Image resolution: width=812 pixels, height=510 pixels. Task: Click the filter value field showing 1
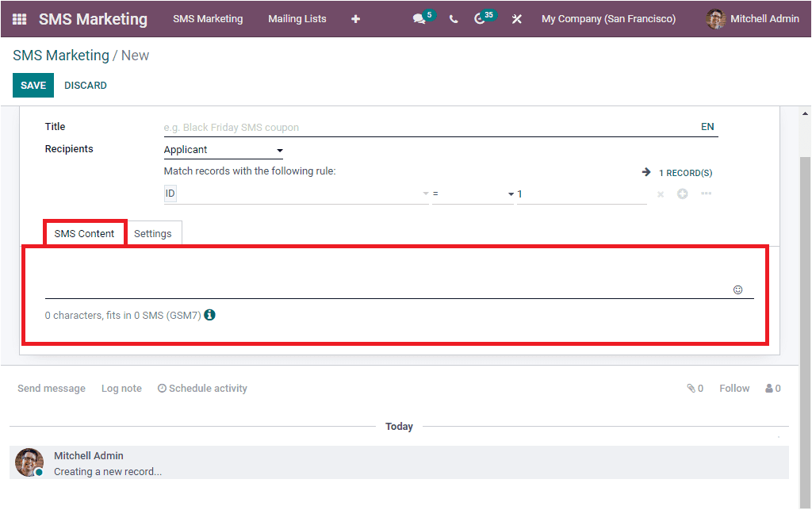coord(581,194)
